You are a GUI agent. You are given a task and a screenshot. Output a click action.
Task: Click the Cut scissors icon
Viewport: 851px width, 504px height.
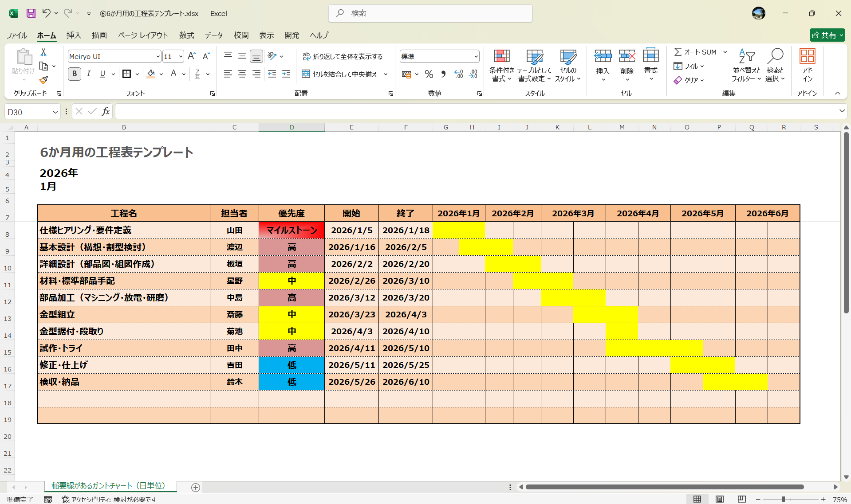[43, 52]
